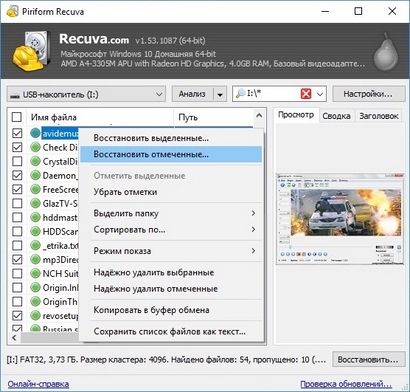The height and width of the screenshot is (392, 410).
Task: Check the hddmast file checkbox
Action: (17, 217)
